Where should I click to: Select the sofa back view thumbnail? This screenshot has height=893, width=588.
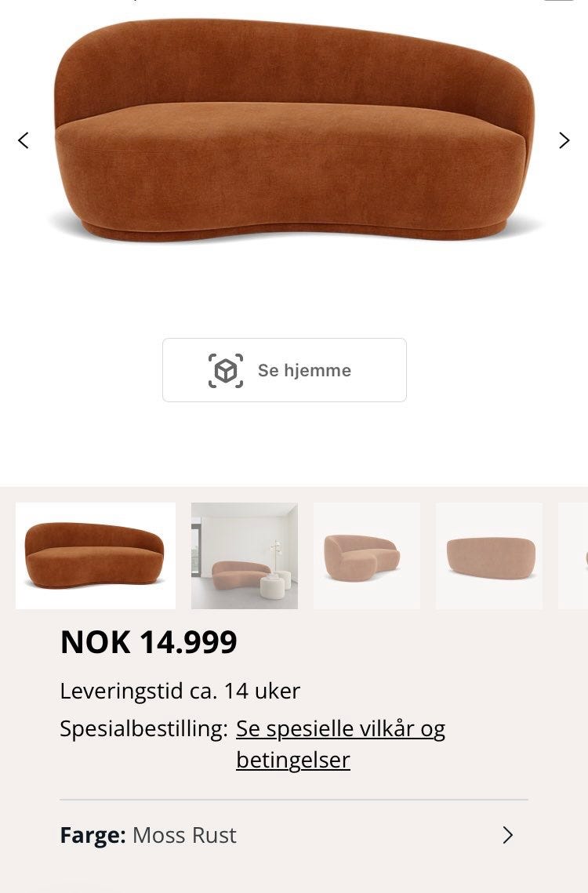tap(489, 556)
